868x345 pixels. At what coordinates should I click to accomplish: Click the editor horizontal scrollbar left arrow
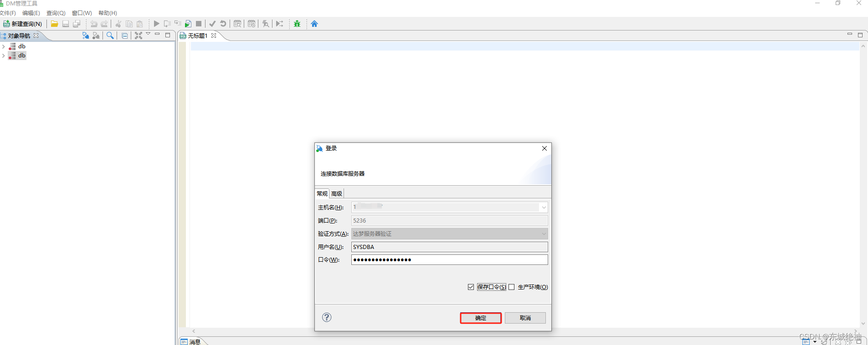pos(194,331)
